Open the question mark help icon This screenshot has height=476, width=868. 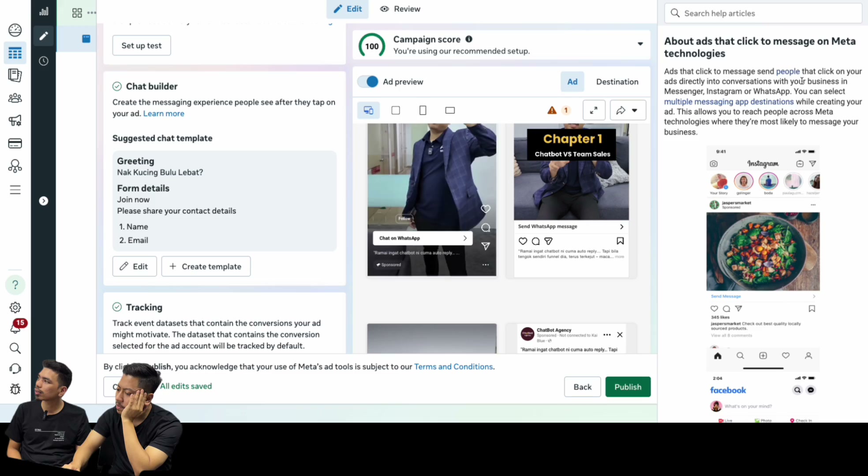[15, 285]
